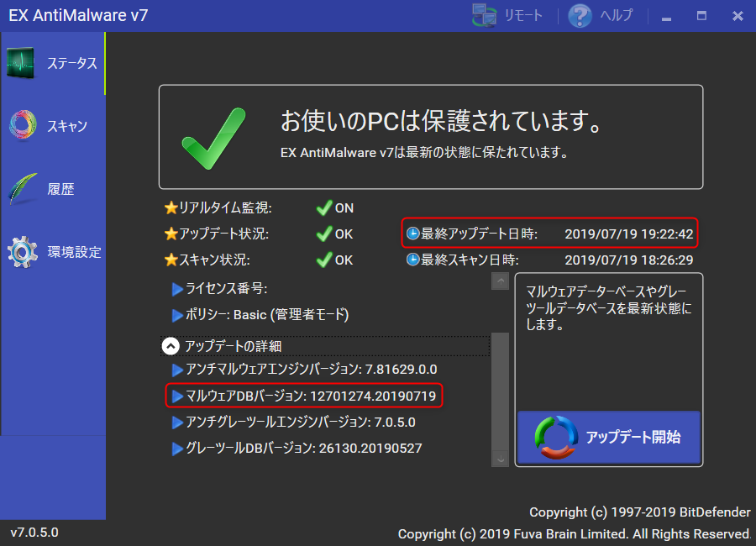The height and width of the screenshot is (546, 756).
Task: Click the green check for アップデート状況 OK
Action: (324, 234)
